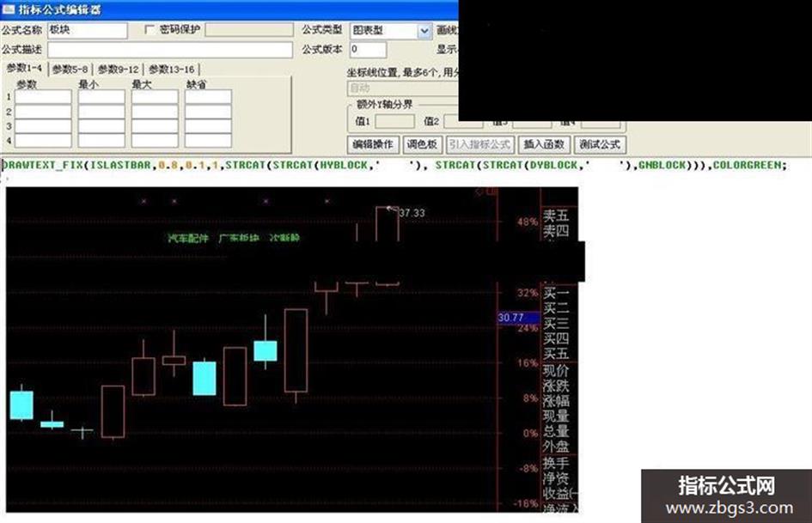Click the 值1 input field
Viewport: 812px width, 523px height.
[394, 122]
